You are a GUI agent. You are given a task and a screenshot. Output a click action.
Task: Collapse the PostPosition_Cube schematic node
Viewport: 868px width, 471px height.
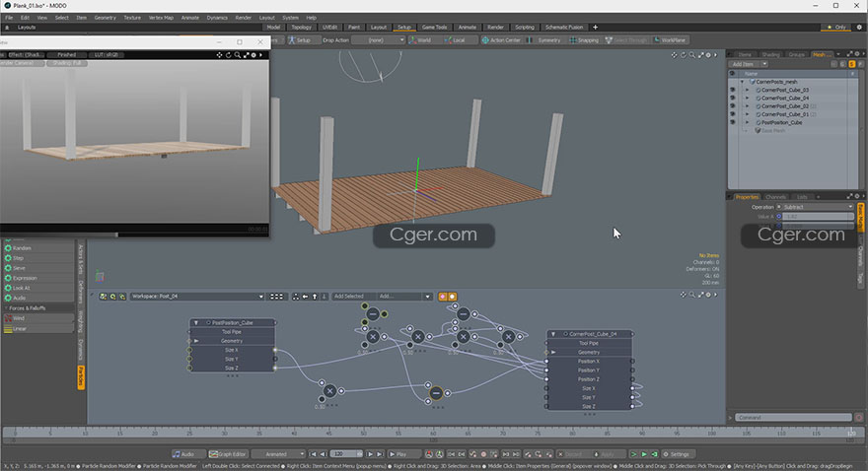(196, 323)
